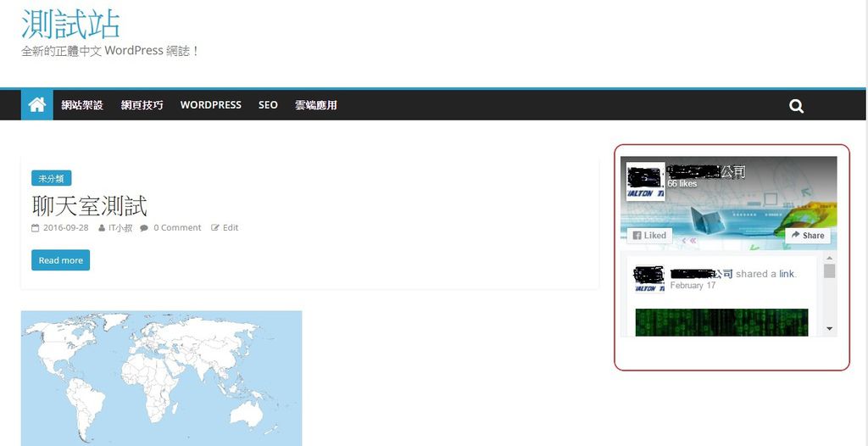Viewport: 868px width, 446px height.
Task: Click the Facebook Liked button
Action: [x=649, y=236]
